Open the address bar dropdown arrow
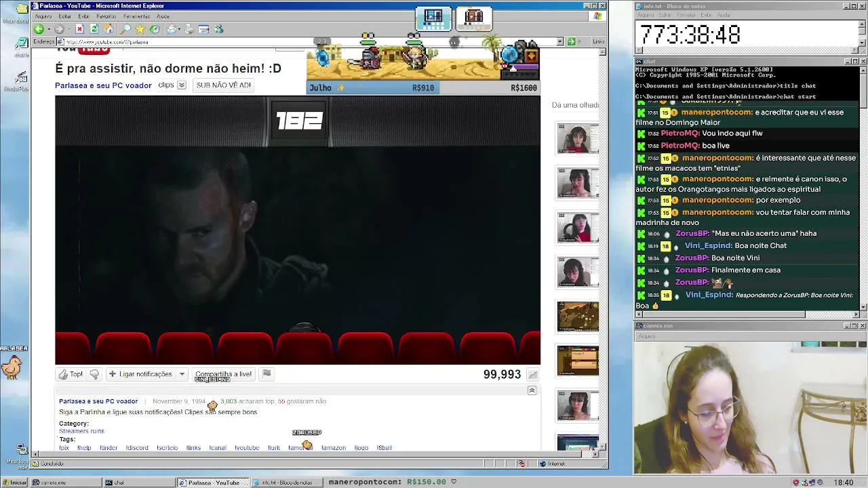868x488 pixels. [x=560, y=41]
